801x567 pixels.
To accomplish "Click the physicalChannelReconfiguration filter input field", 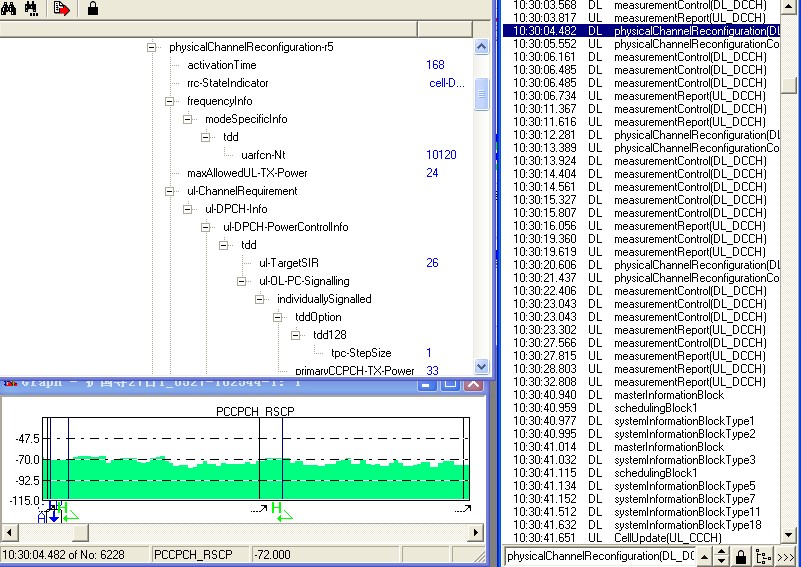I will [x=600, y=556].
